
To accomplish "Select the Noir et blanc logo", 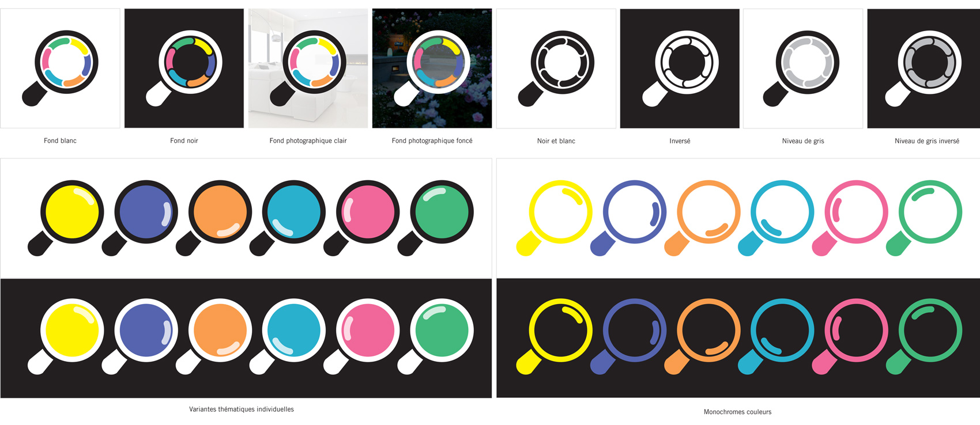I will 556,68.
